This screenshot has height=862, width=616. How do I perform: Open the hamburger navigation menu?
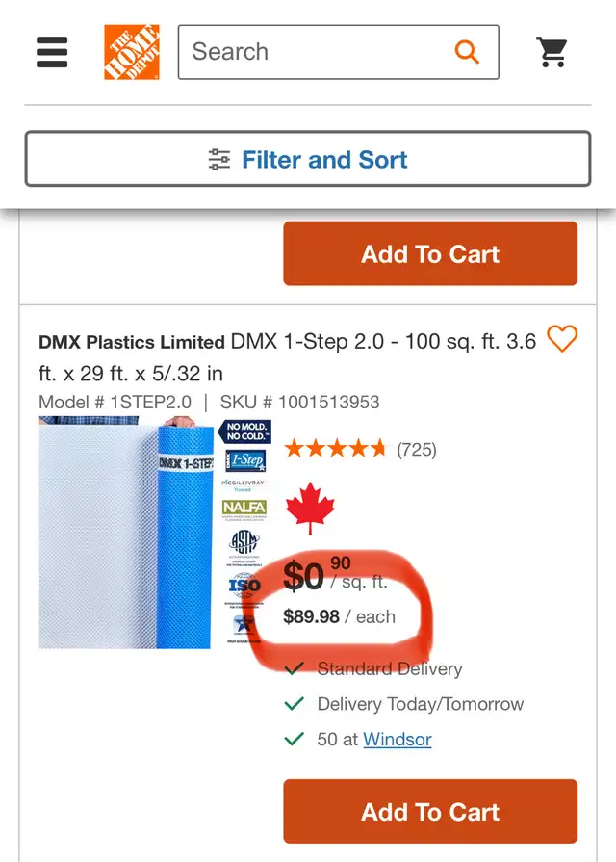[52, 52]
